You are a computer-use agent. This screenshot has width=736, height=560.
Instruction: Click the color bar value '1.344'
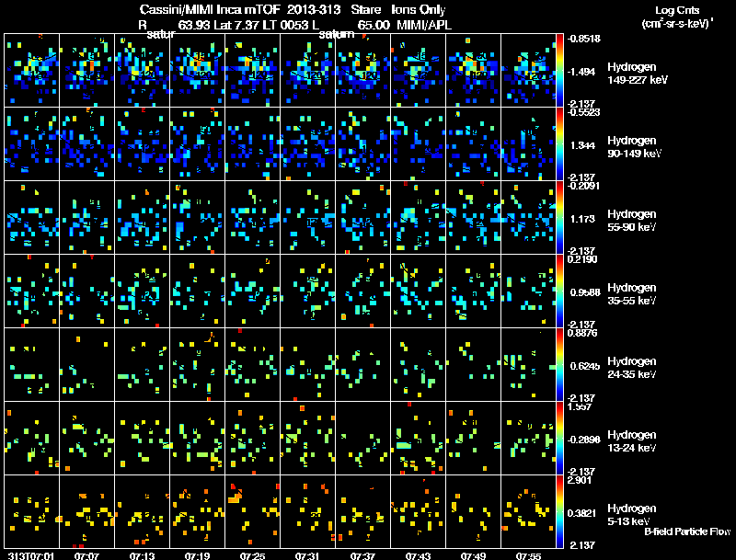(582, 145)
